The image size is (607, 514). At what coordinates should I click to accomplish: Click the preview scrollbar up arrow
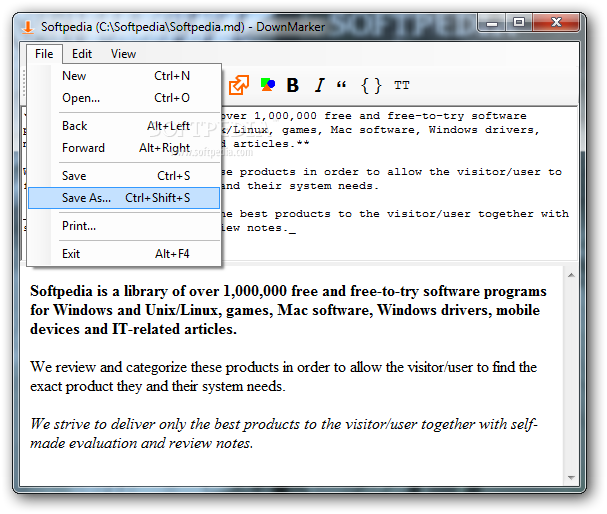coord(571,275)
